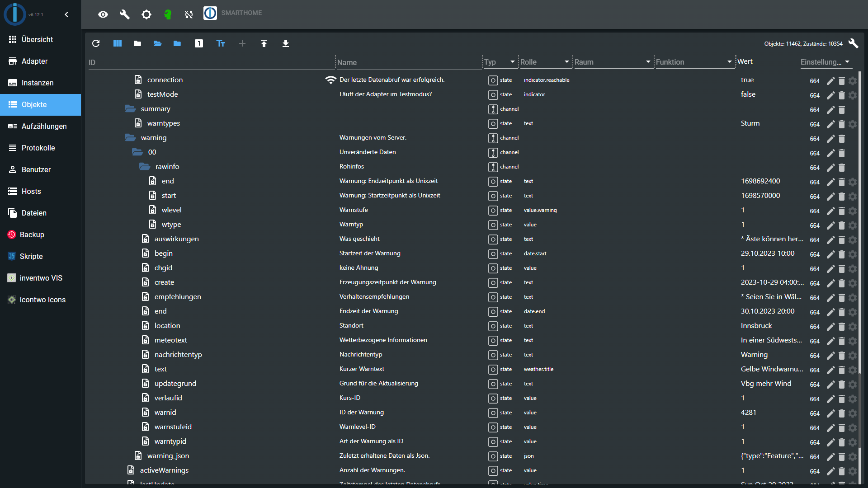Viewport: 868px width, 488px height.
Task: Download objects with the download arrow
Action: click(286, 43)
